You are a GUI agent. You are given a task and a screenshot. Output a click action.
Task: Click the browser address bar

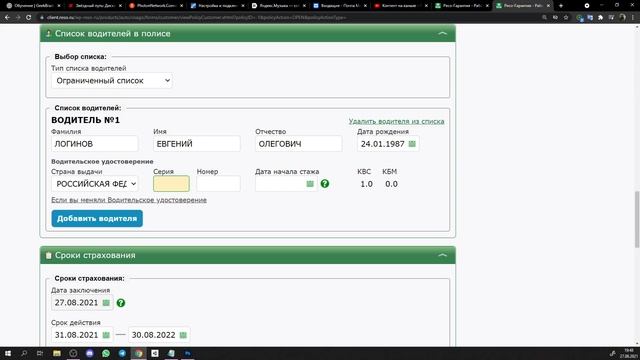pyautogui.click(x=286, y=18)
